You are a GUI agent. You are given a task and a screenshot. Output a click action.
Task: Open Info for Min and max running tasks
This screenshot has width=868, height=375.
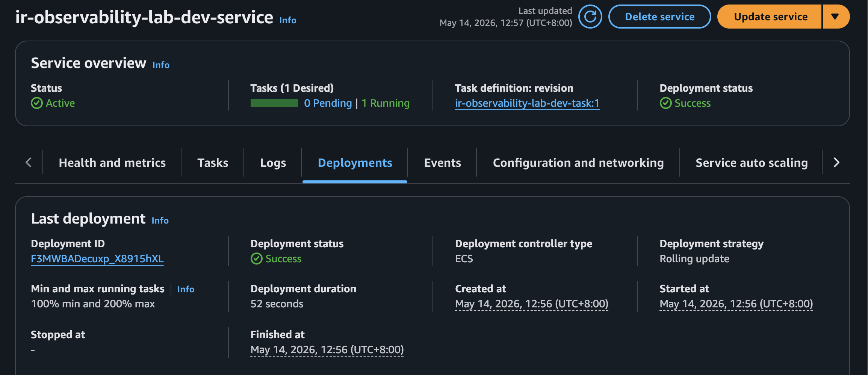(x=186, y=289)
